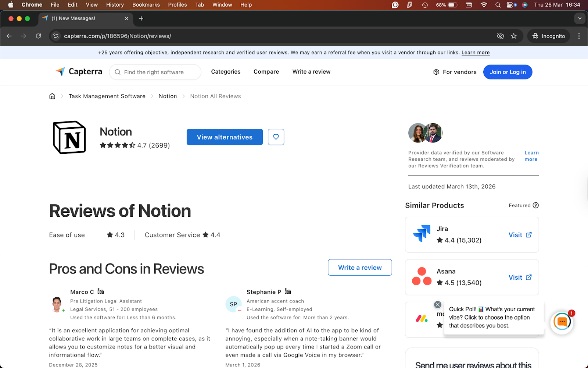Open the Jira logo in Similar Products
Image resolution: width=588 pixels, height=368 pixels.
point(422,233)
